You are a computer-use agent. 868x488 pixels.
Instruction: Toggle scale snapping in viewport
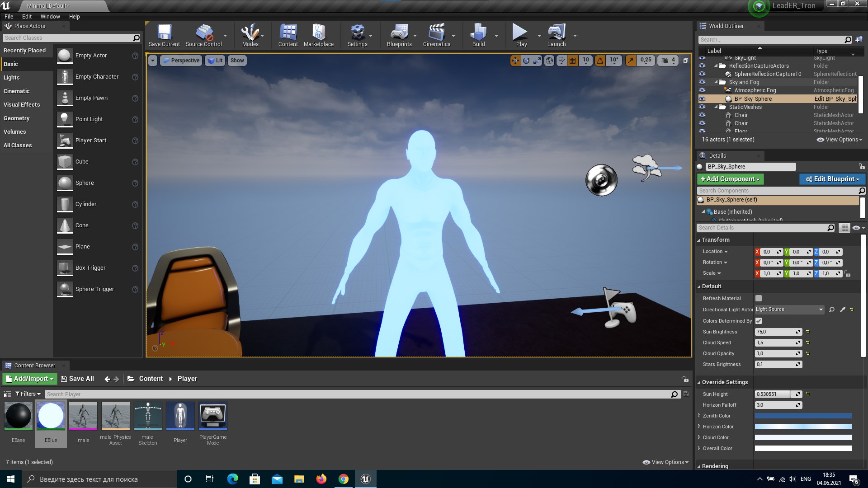click(x=630, y=60)
